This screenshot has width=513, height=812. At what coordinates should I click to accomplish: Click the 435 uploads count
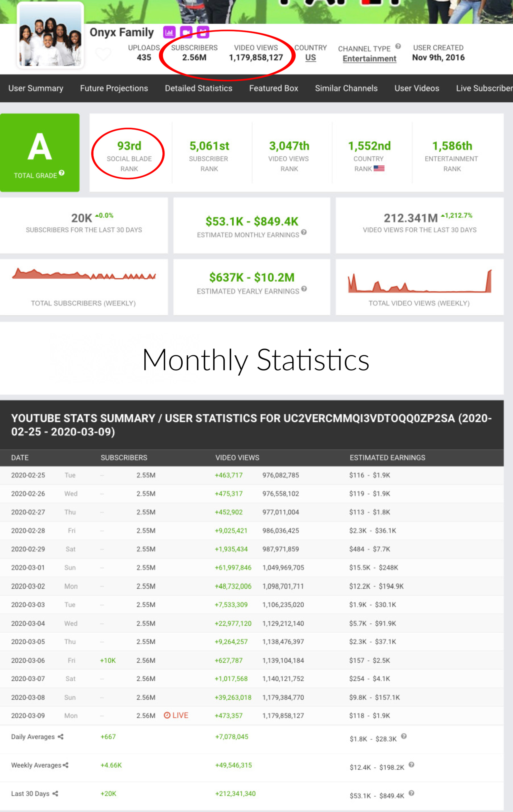(x=144, y=57)
